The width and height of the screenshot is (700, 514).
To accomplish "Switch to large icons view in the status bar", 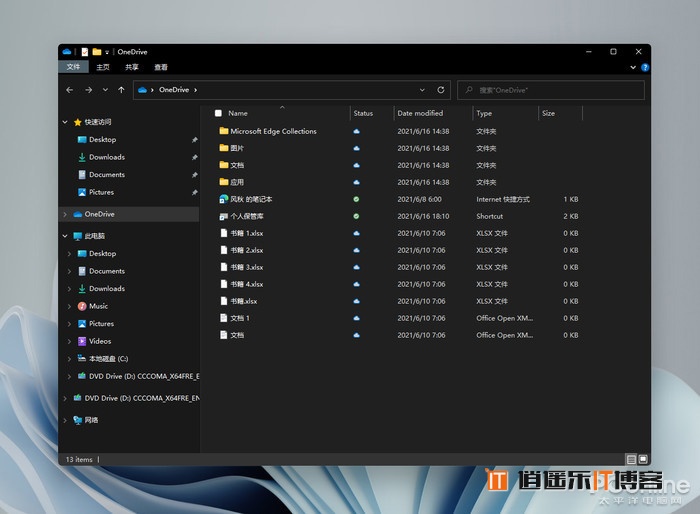I will [643, 459].
